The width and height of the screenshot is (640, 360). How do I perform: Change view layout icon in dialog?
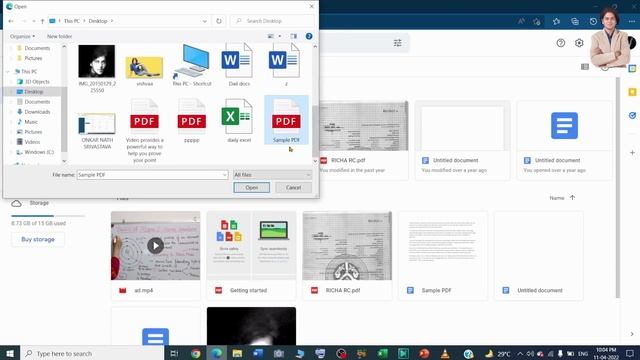(x=271, y=36)
